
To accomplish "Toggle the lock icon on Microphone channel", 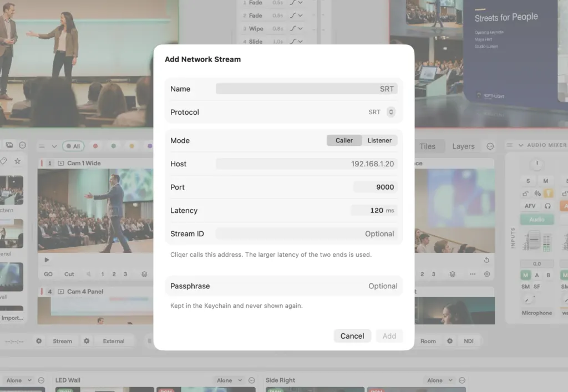I will pos(525,194).
